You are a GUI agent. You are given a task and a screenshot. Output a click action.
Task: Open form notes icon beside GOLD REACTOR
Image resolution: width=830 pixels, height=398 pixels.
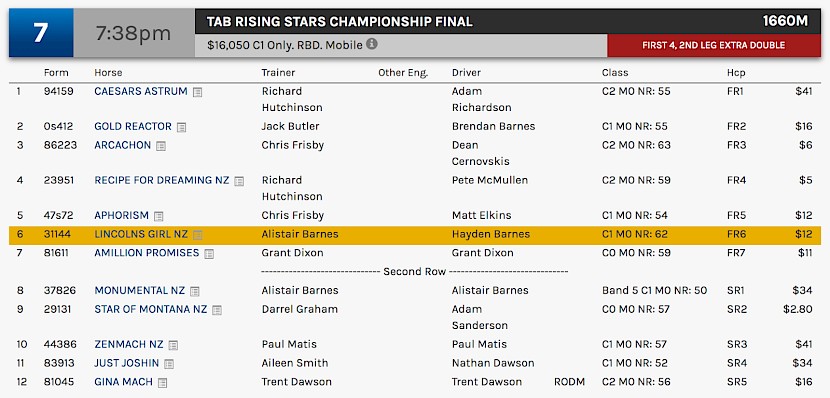click(182, 128)
